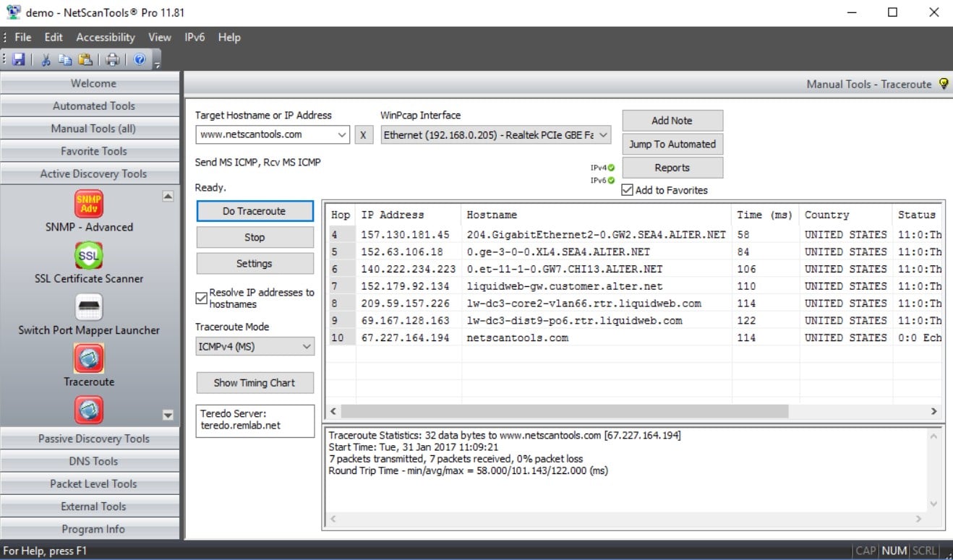The height and width of the screenshot is (560, 953).
Task: Open the IPv6 menu
Action: [x=195, y=38]
